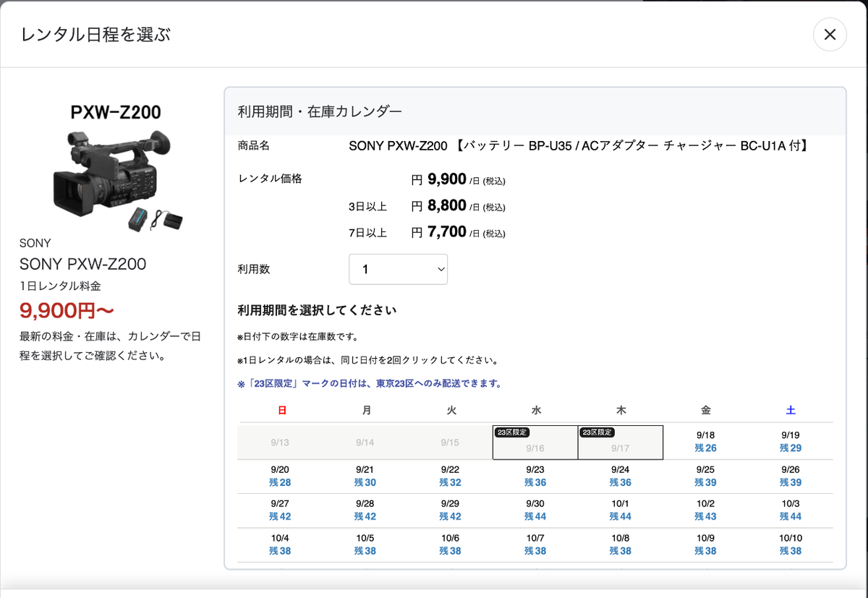Open the 利用数 quantity dropdown

[x=398, y=269]
